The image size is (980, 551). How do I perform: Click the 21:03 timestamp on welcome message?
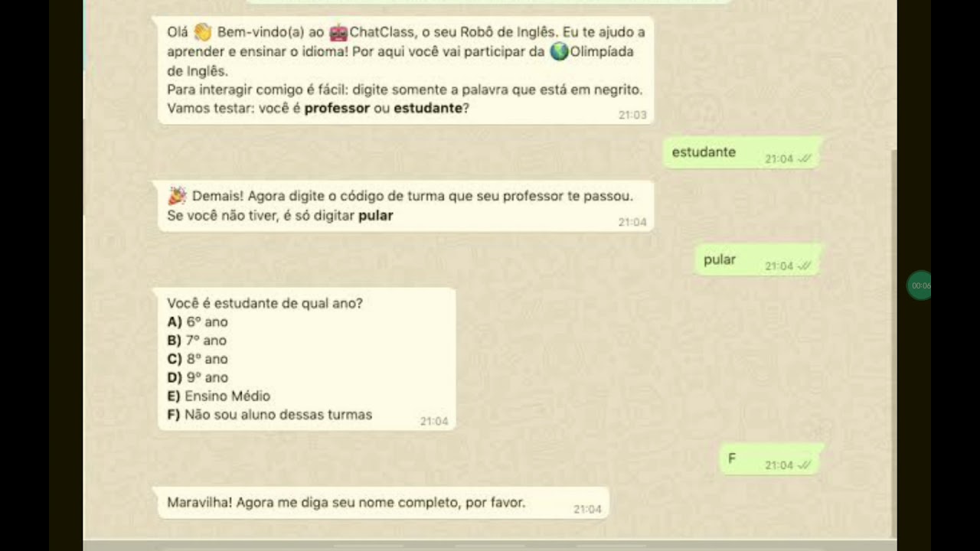[632, 116]
